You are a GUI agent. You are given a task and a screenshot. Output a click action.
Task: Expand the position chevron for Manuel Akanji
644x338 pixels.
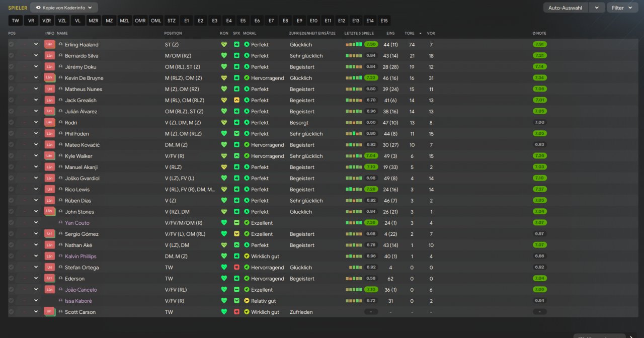(x=36, y=167)
